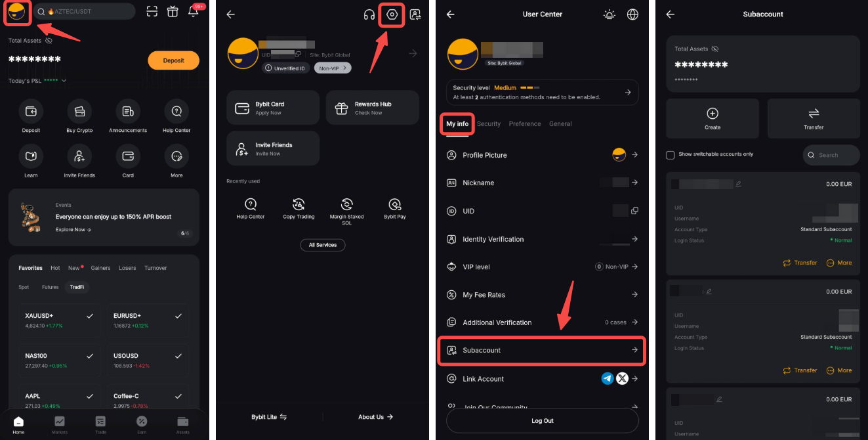Viewport: 868px width, 440px height.
Task: Check Show switchable accounts only
Action: [670, 155]
